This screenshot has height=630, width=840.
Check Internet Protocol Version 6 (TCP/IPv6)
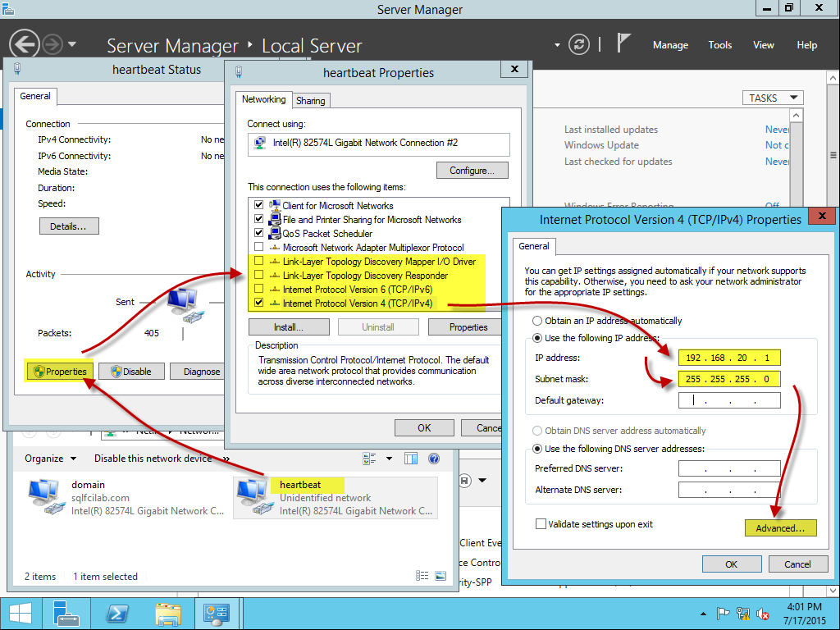pyautogui.click(x=258, y=289)
